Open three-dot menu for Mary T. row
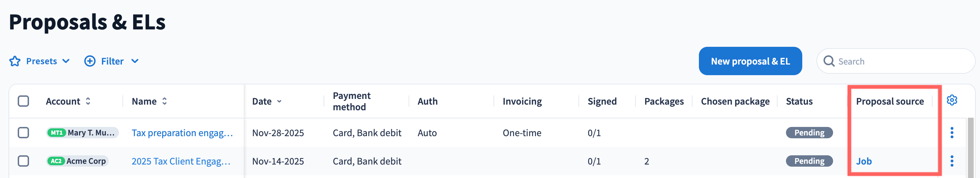980x178 pixels. click(951, 133)
